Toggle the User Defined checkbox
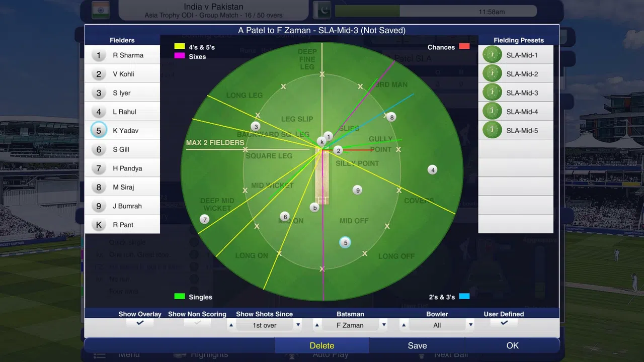 pyautogui.click(x=504, y=323)
